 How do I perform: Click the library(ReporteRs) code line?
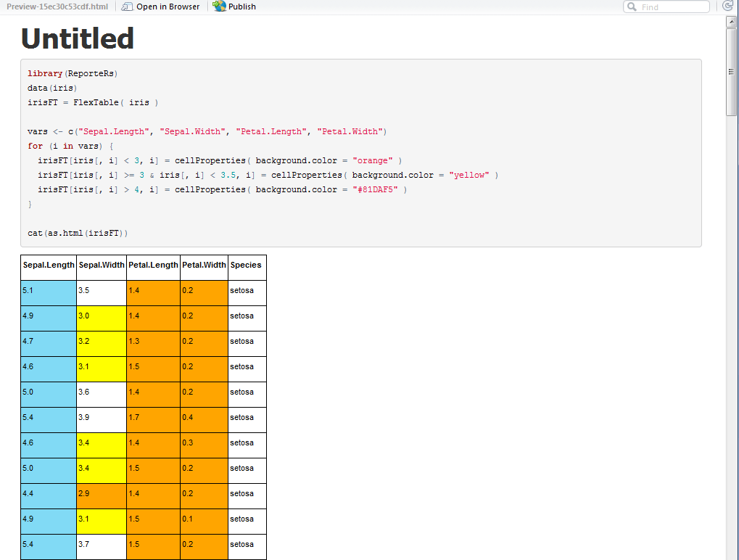(70, 73)
